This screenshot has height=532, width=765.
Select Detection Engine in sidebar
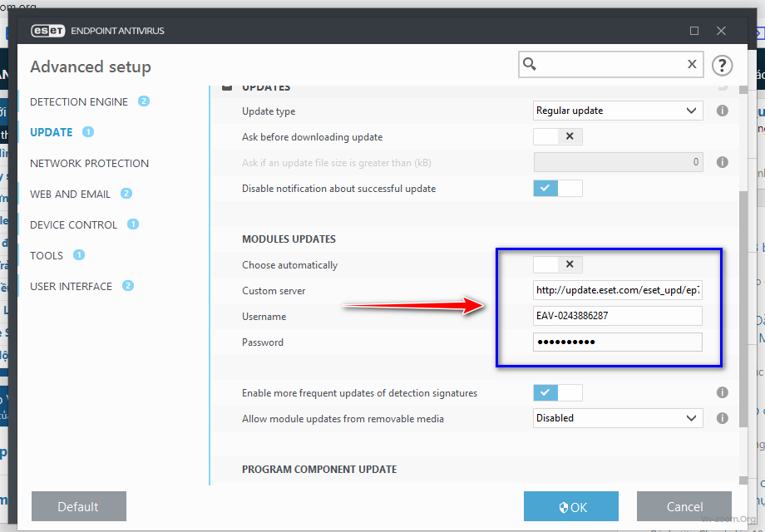tap(79, 101)
